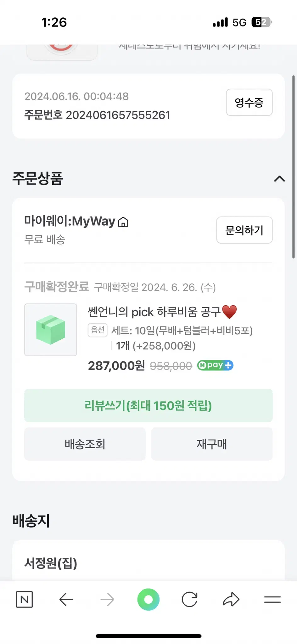Go back with the left arrow
297x644 pixels.
click(x=66, y=599)
